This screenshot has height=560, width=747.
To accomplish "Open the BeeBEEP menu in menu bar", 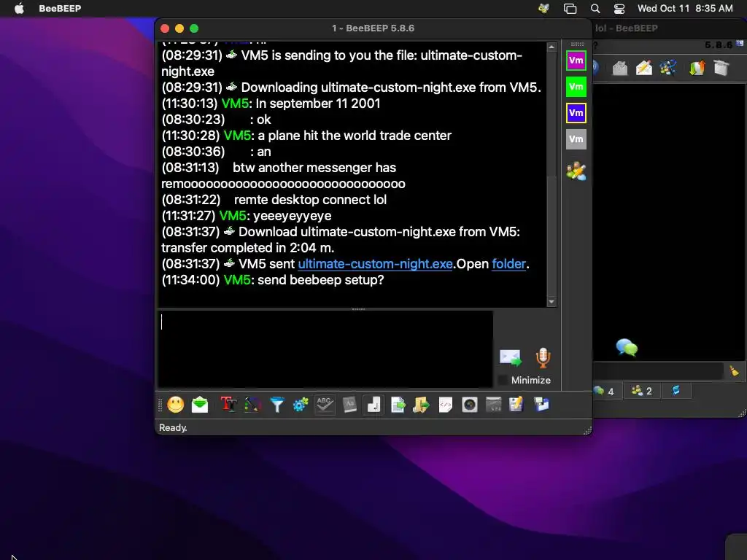I will [60, 8].
